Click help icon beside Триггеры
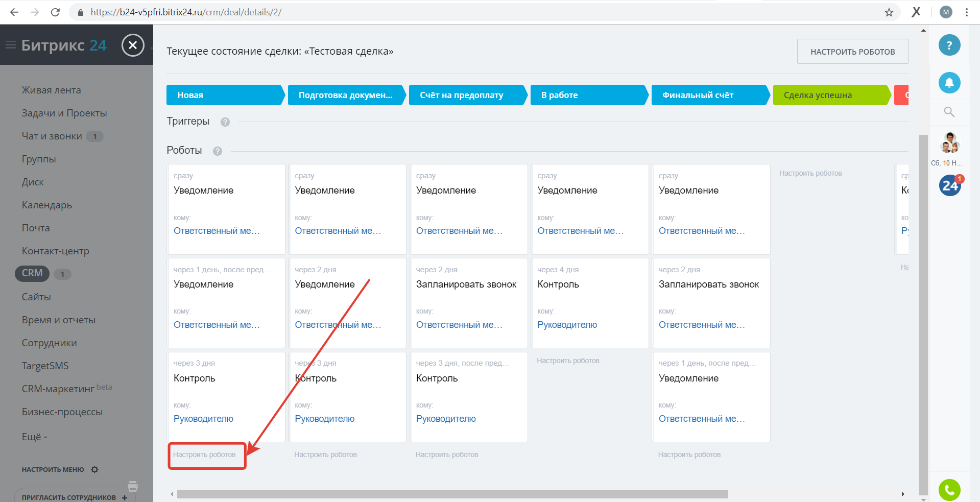Image resolution: width=980 pixels, height=502 pixels. (x=225, y=122)
